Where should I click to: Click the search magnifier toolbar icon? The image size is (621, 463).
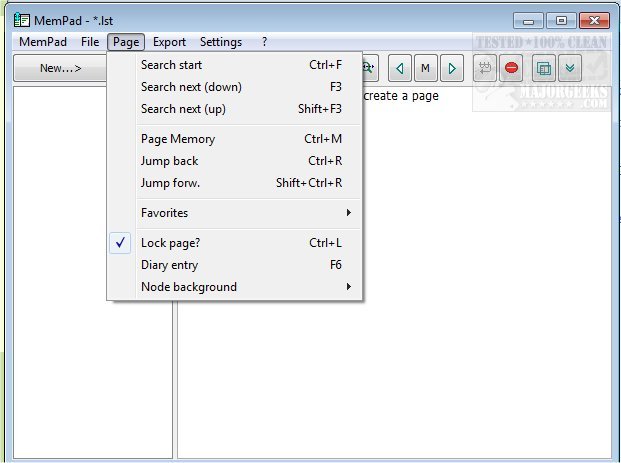370,68
